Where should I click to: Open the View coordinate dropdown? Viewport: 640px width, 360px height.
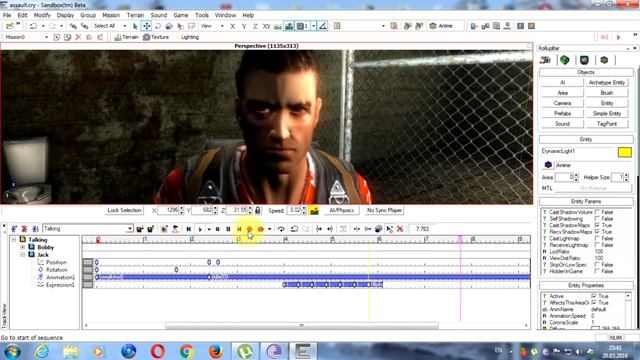point(222,26)
